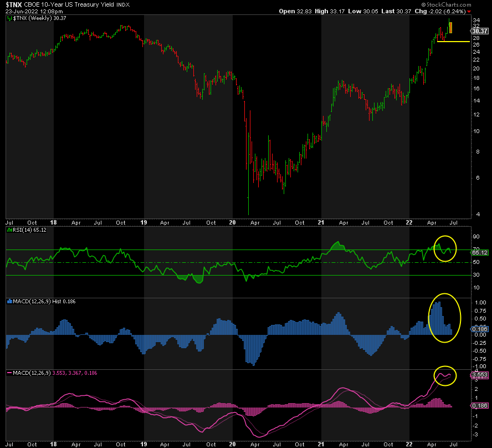
Task: Click the yellow circle on the RSI panel
Action: [445, 249]
